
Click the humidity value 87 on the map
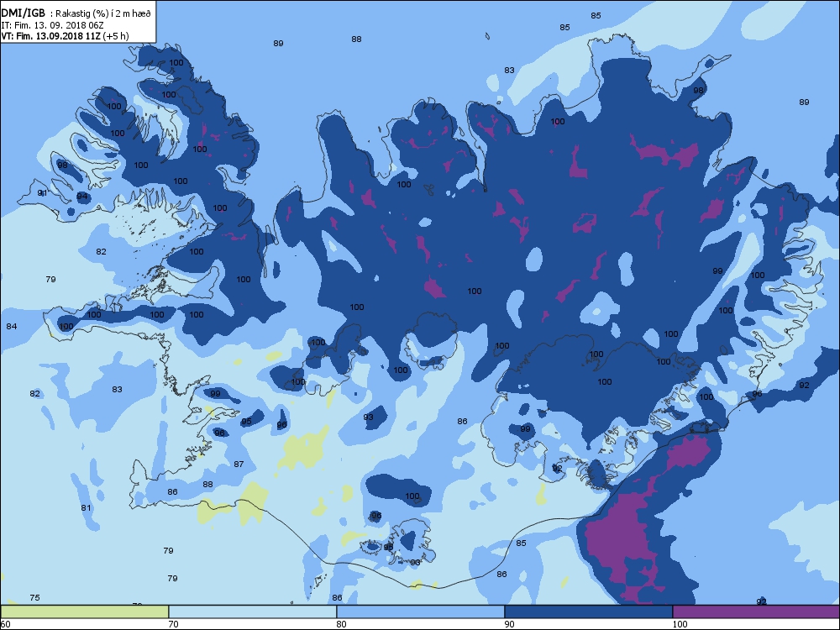coord(239,464)
